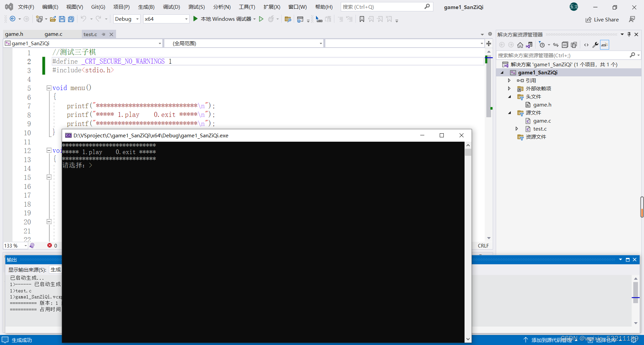Click the output panel vertical scrollbar thumb

(636, 292)
